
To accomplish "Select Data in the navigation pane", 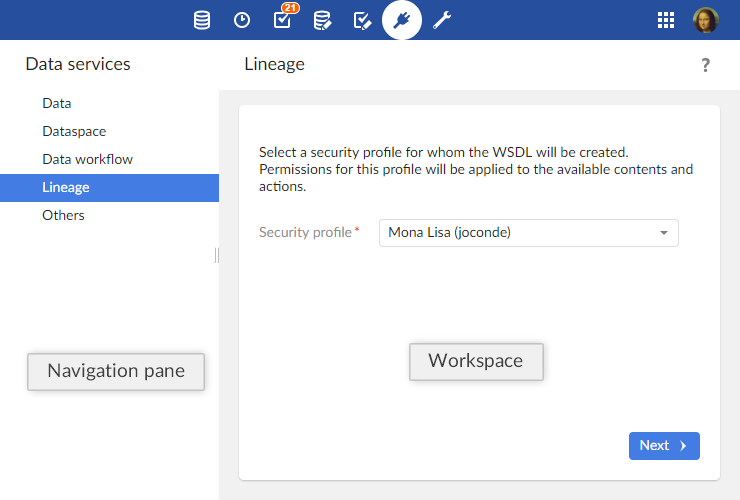I will pos(57,103).
